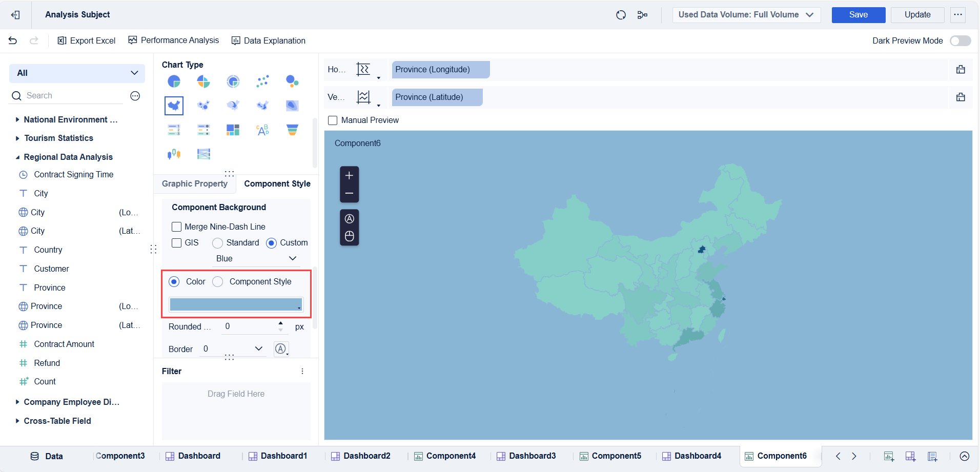The height and width of the screenshot is (472, 980).
Task: Open the background color swatch picker
Action: coord(236,304)
